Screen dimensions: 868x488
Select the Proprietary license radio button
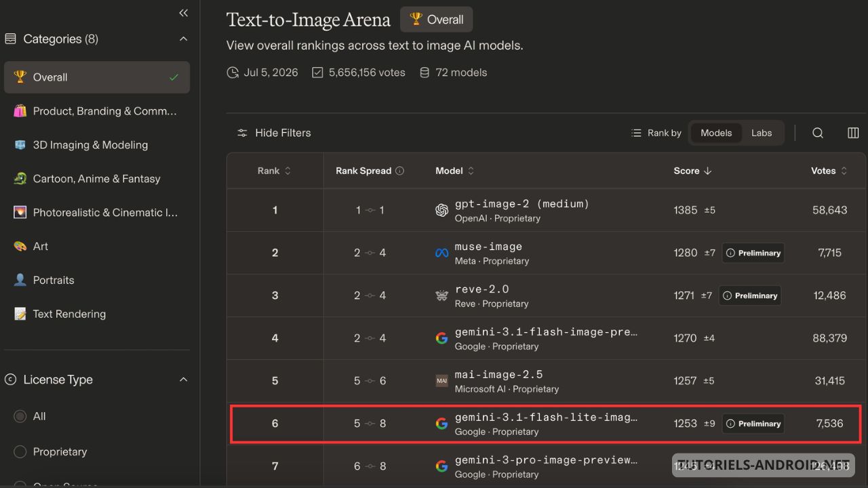click(x=20, y=451)
